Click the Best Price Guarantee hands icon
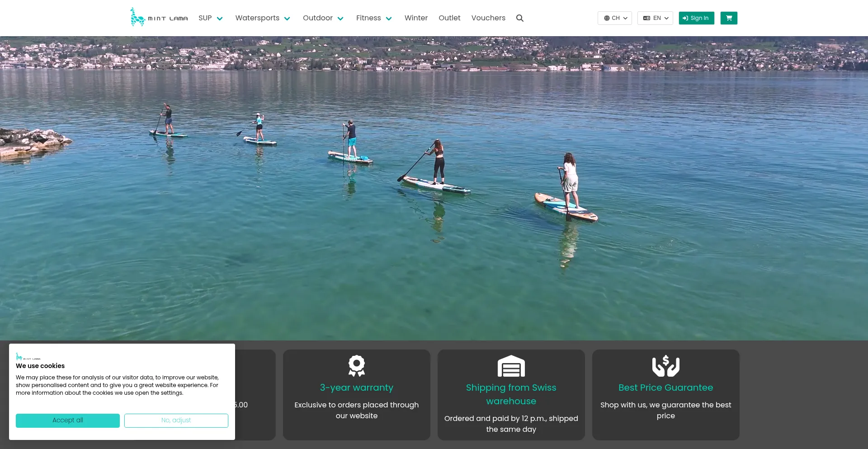This screenshot has width=868, height=449. (x=666, y=366)
